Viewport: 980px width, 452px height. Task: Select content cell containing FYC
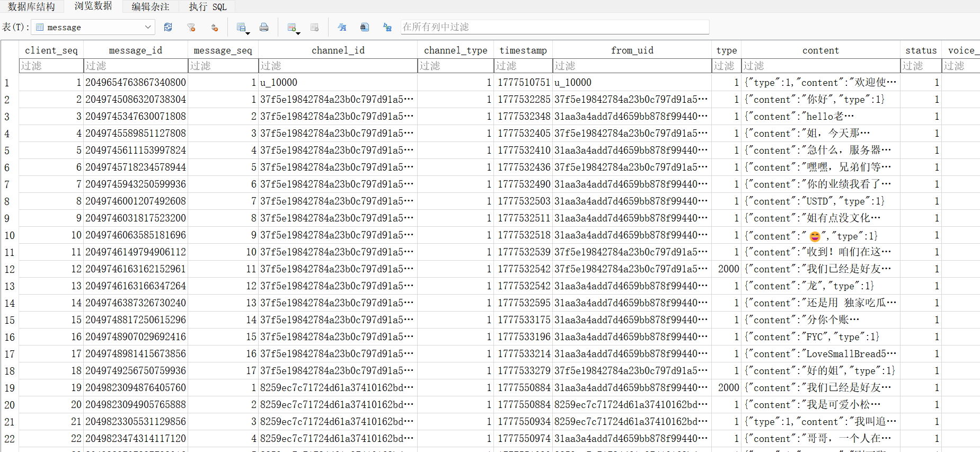[x=821, y=337]
